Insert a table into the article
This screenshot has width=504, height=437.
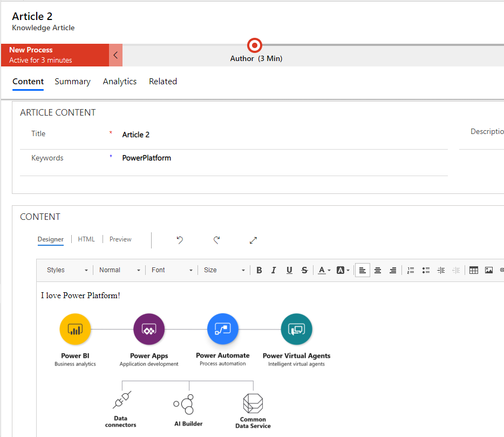(474, 270)
